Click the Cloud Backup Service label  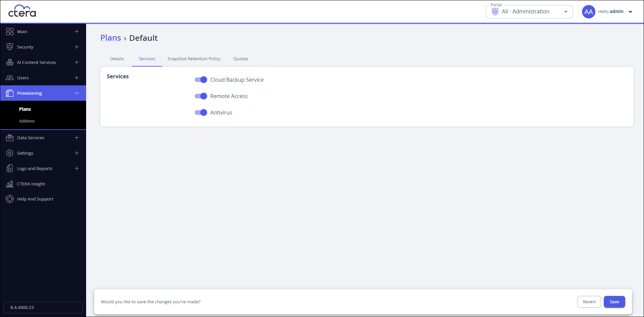[x=237, y=80]
